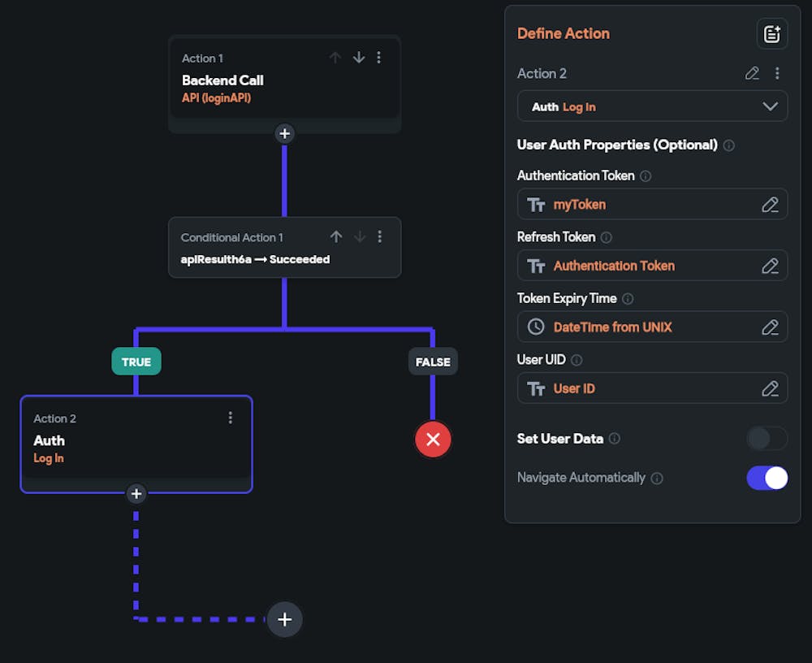Open the Conditional Action 1 options menu
Viewport: 812px width, 663px height.
379,236
